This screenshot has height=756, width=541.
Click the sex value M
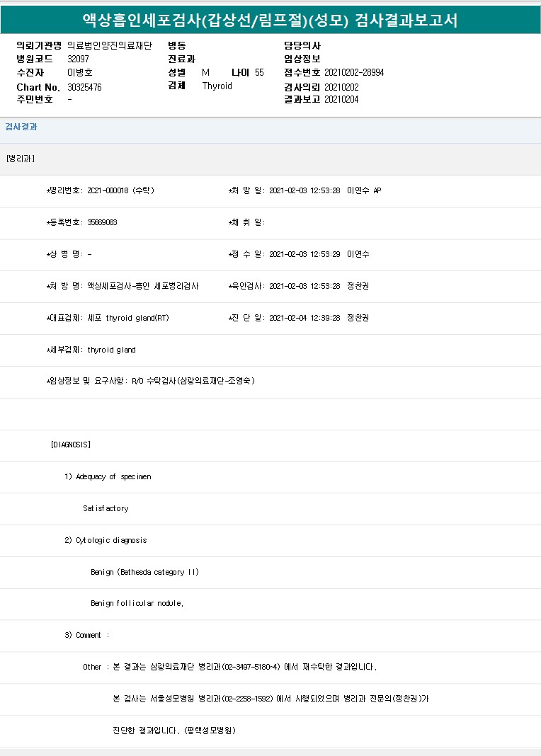(x=205, y=72)
